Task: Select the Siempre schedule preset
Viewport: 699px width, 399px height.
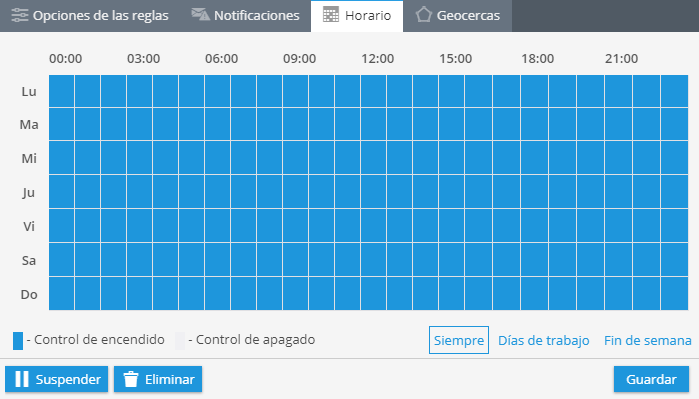Action: click(x=459, y=340)
